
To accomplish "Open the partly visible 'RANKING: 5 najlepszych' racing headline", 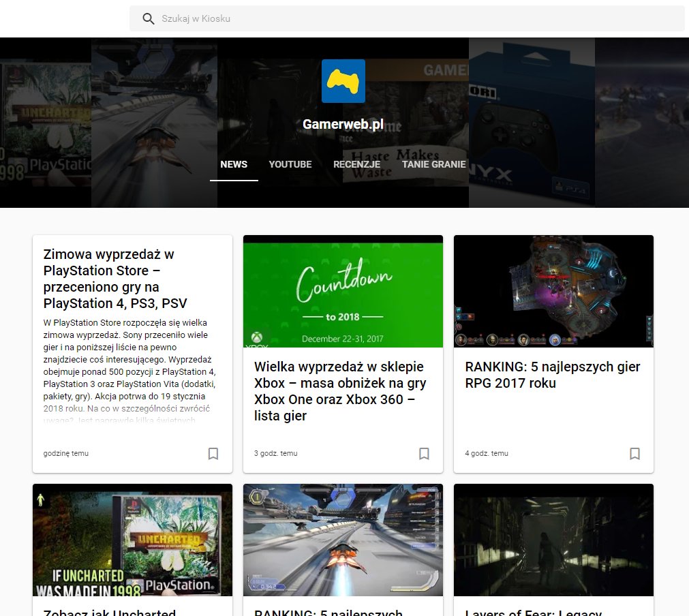I will coord(328,612).
